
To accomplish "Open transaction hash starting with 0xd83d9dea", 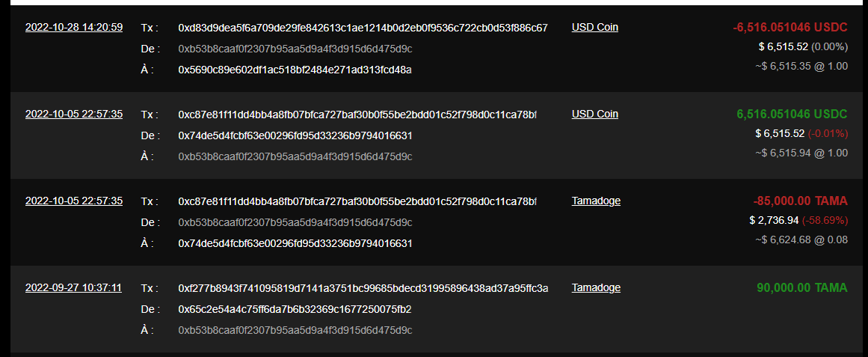I will pos(363,28).
